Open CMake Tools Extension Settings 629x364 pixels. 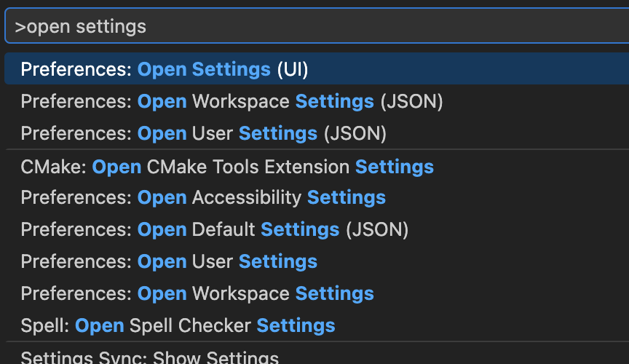click(226, 167)
